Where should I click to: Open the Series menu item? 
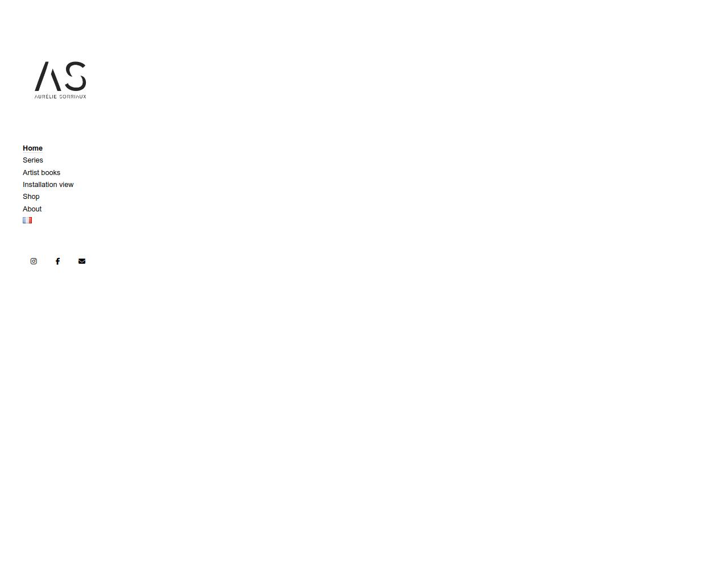(x=33, y=160)
